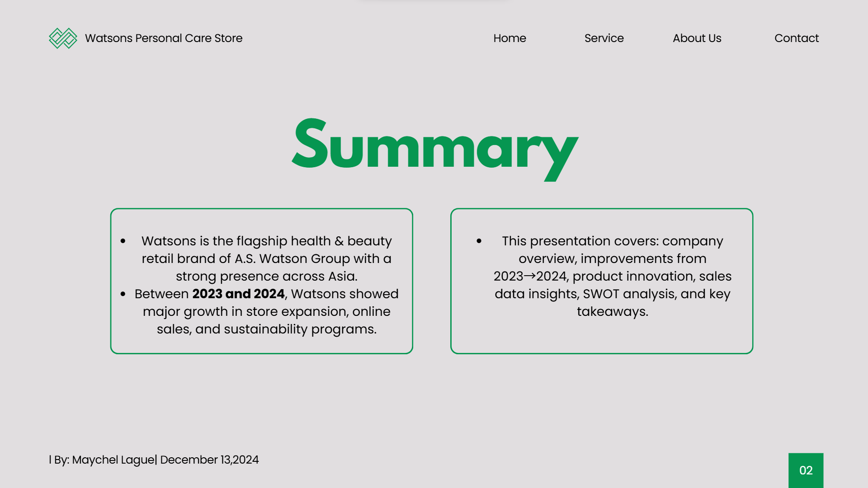Open the Home navigation item
868x488 pixels.
point(509,38)
